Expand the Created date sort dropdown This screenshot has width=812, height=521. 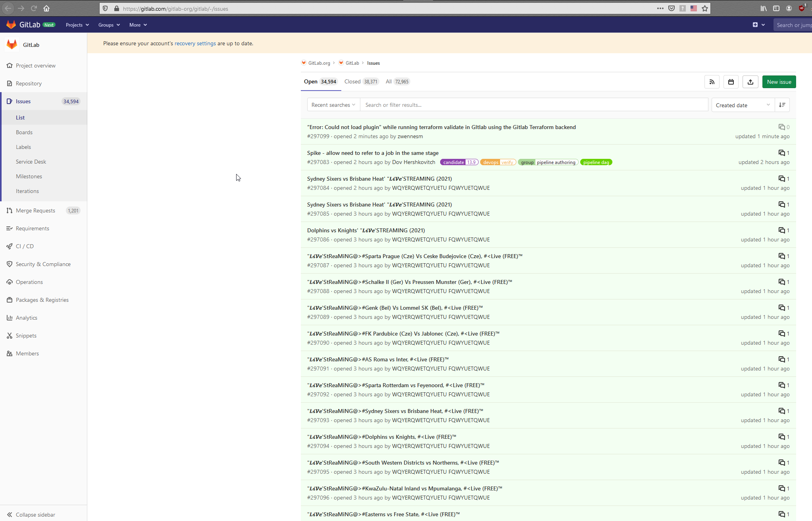[742, 105]
